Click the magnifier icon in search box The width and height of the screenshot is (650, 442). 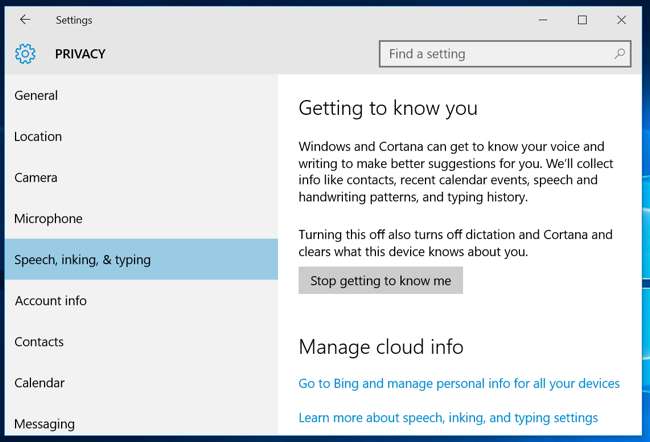point(620,54)
